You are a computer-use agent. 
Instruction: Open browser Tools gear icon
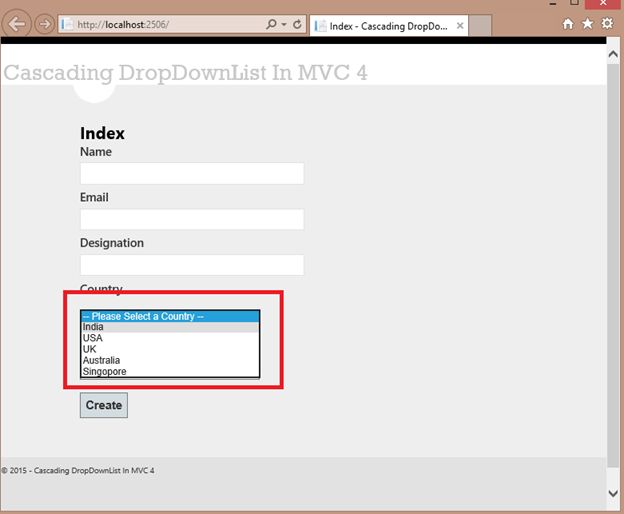(607, 23)
